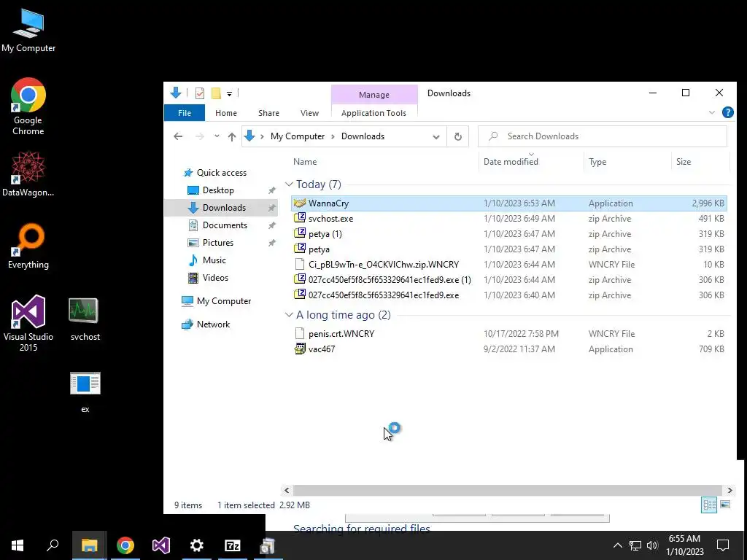Open taskbar search magnifier
The width and height of the screenshot is (747, 560).
53,545
